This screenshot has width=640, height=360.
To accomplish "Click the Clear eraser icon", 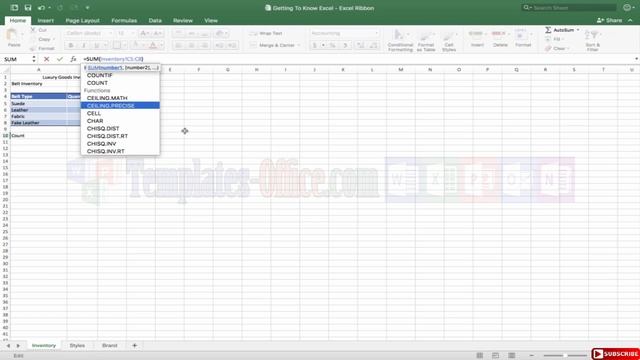I will pos(548,48).
